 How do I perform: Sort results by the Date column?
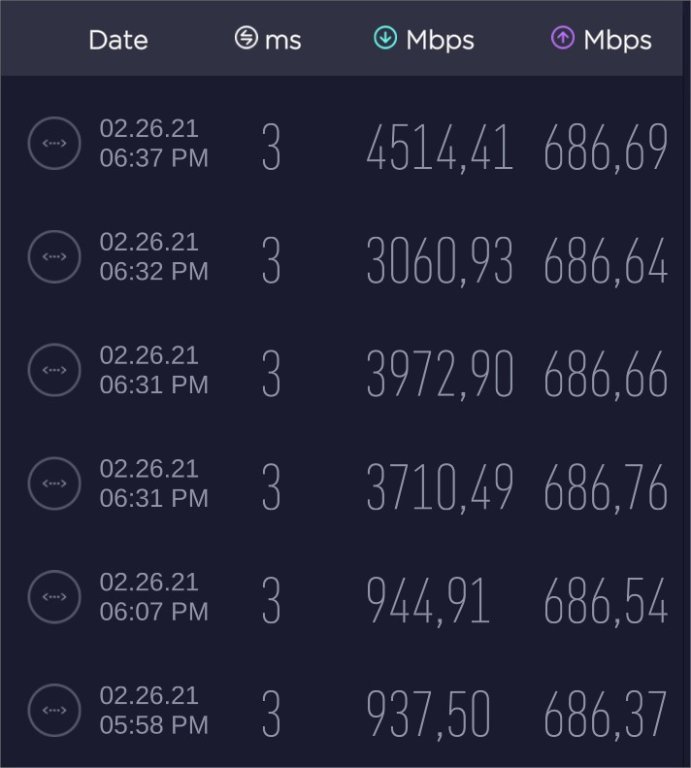(x=118, y=40)
